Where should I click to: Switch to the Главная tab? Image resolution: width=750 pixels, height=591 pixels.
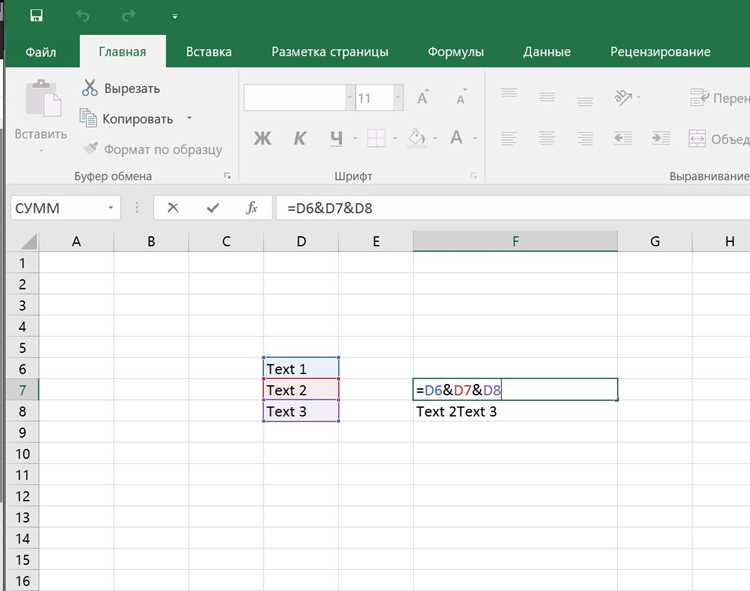coord(122,52)
